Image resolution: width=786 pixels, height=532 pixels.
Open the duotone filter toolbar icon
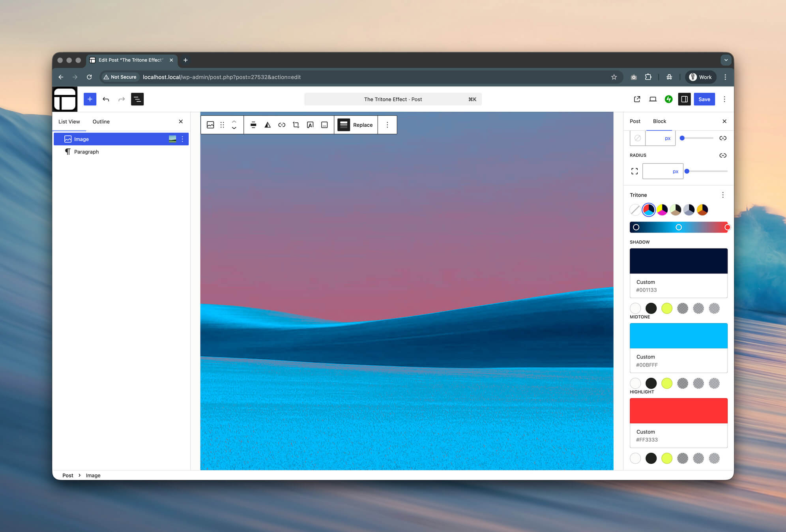click(268, 125)
